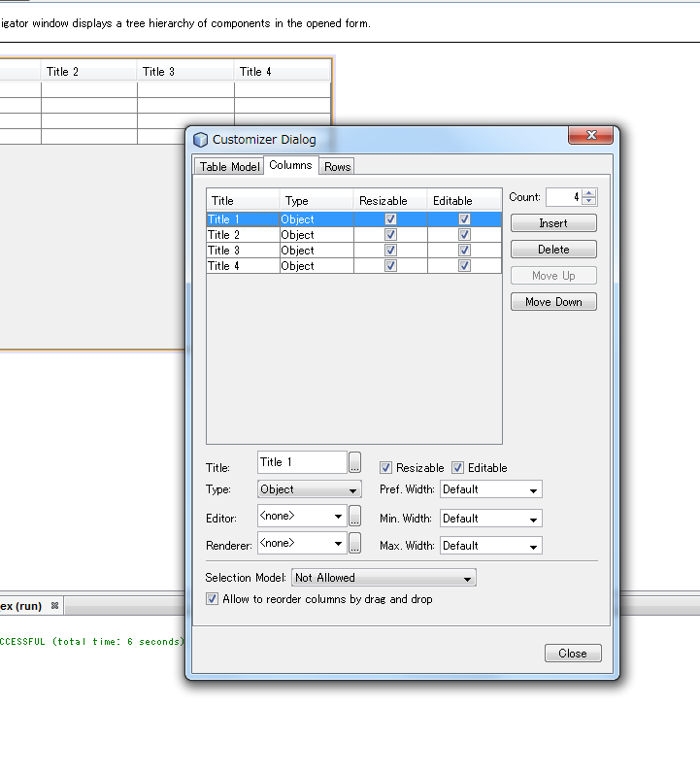Viewport: 700px width, 773px height.
Task: Decrease the column Count spinner
Action: coord(589,201)
